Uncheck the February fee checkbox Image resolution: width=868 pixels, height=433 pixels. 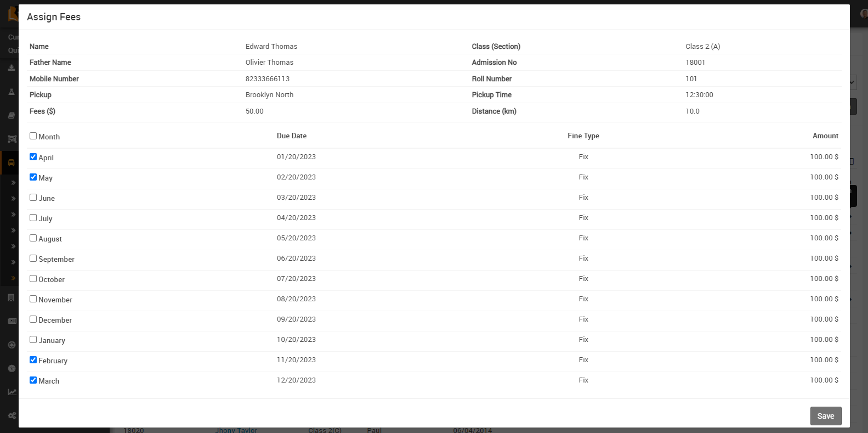(33, 360)
